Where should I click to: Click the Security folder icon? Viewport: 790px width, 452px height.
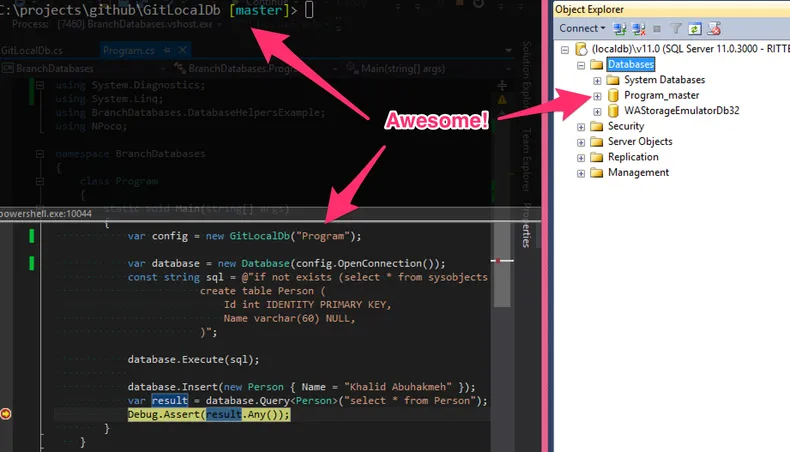[x=597, y=126]
